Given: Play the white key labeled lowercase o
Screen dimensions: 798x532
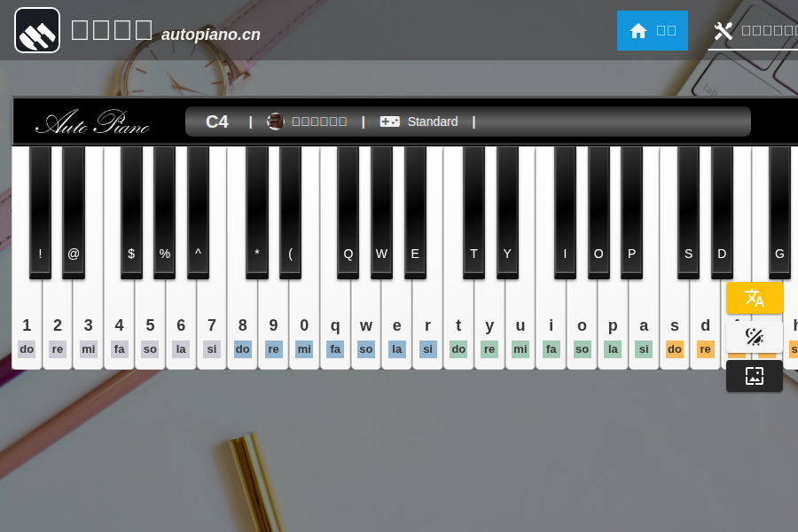Looking at the screenshot, I should (x=582, y=325).
